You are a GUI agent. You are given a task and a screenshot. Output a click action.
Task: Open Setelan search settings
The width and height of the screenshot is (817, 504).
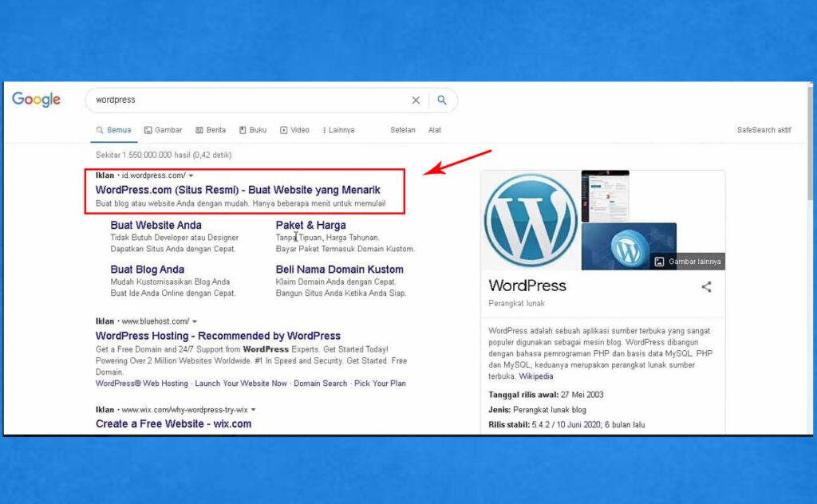click(402, 129)
